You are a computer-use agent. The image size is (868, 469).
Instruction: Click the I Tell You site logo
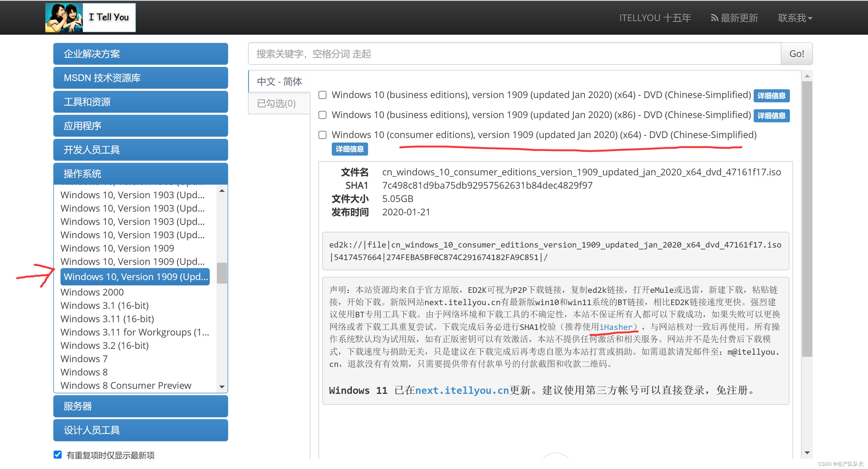click(90, 18)
